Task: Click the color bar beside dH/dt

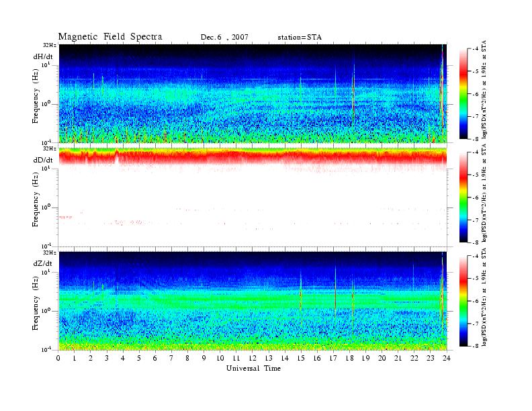Action: click(x=463, y=94)
